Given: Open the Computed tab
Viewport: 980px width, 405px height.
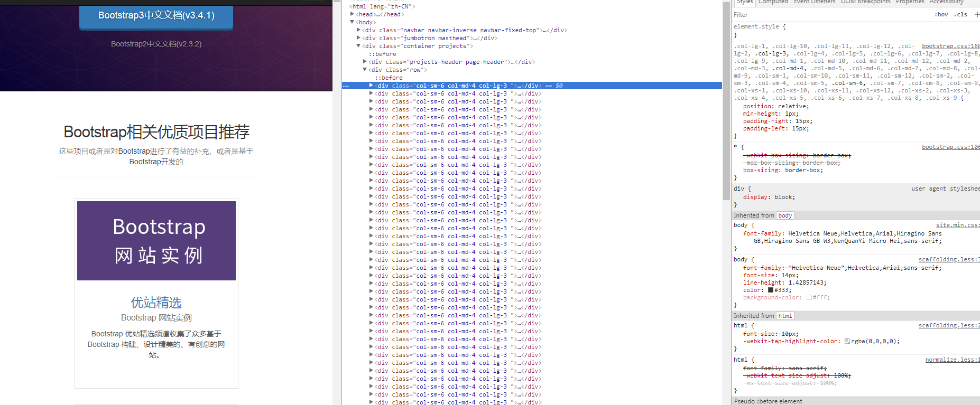Looking at the screenshot, I should point(773,2).
